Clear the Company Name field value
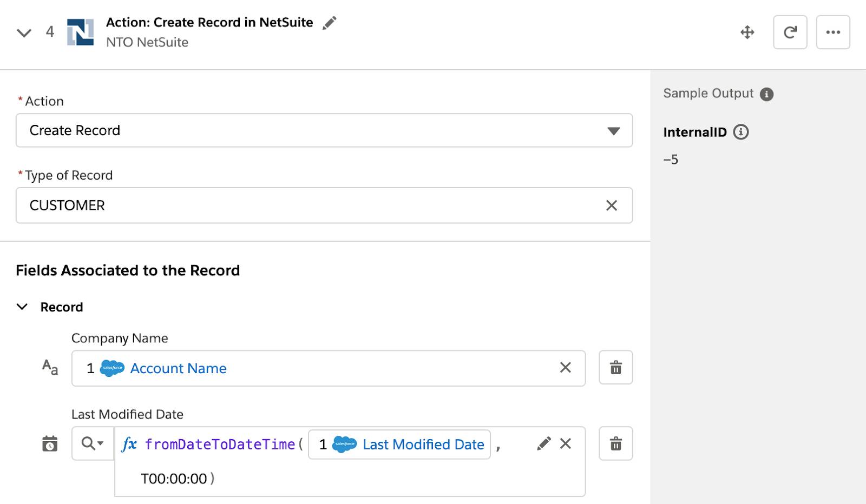The height and width of the screenshot is (504, 866). tap(566, 368)
